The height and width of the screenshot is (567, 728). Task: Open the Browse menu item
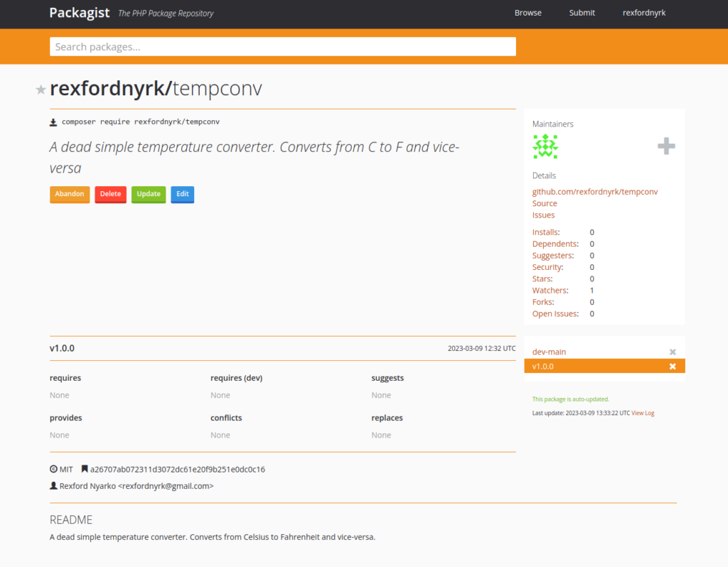(528, 13)
